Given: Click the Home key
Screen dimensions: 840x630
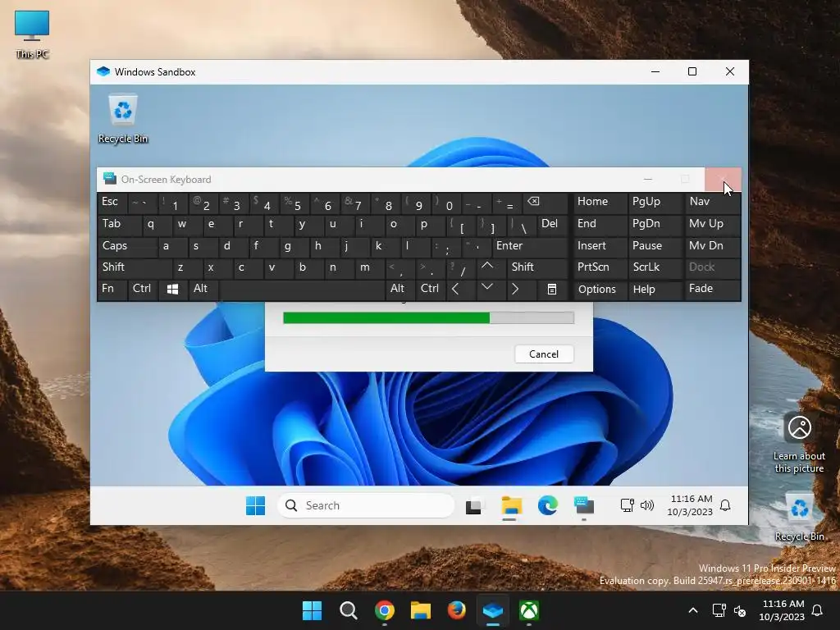Looking at the screenshot, I should click(600, 202).
